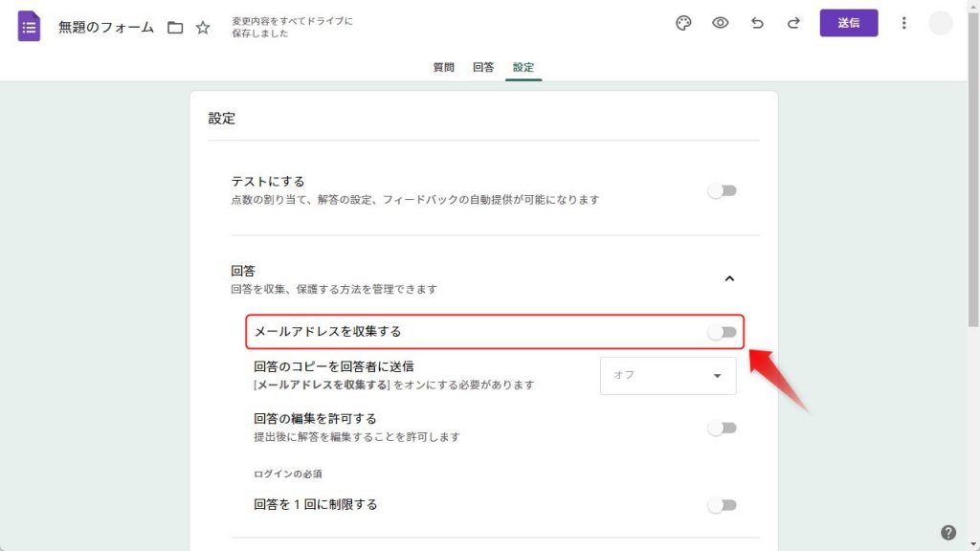
Task: Click the redo arrow icon
Action: point(793,23)
